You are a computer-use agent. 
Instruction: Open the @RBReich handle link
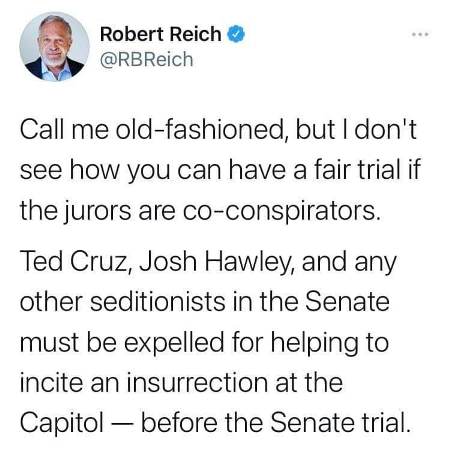(x=147, y=60)
